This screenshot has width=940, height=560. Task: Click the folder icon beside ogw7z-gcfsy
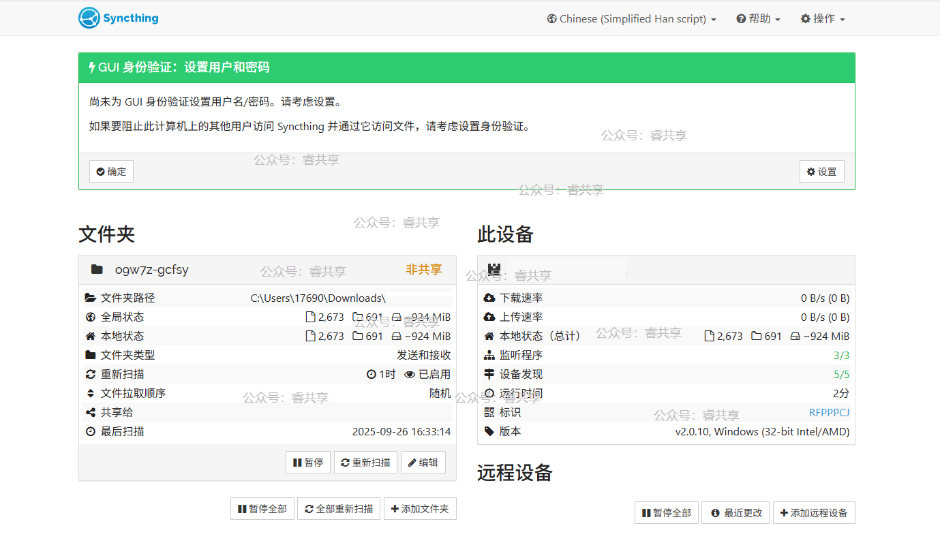(x=97, y=270)
